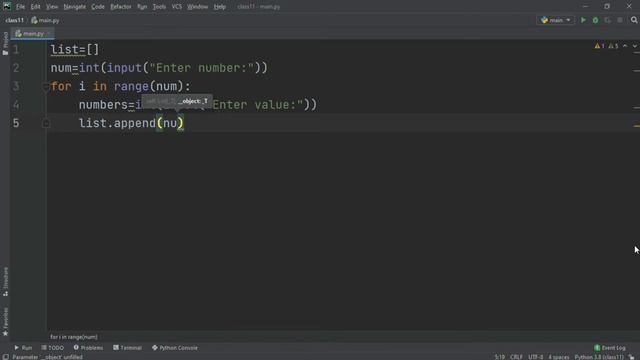Open Python 3.8 interpreter selector
The width and height of the screenshot is (640, 360).
(599, 357)
